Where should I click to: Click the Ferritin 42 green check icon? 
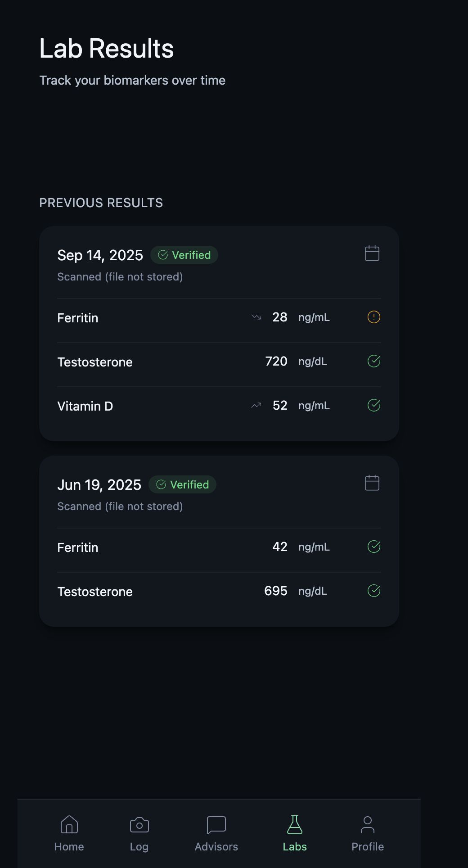click(373, 547)
